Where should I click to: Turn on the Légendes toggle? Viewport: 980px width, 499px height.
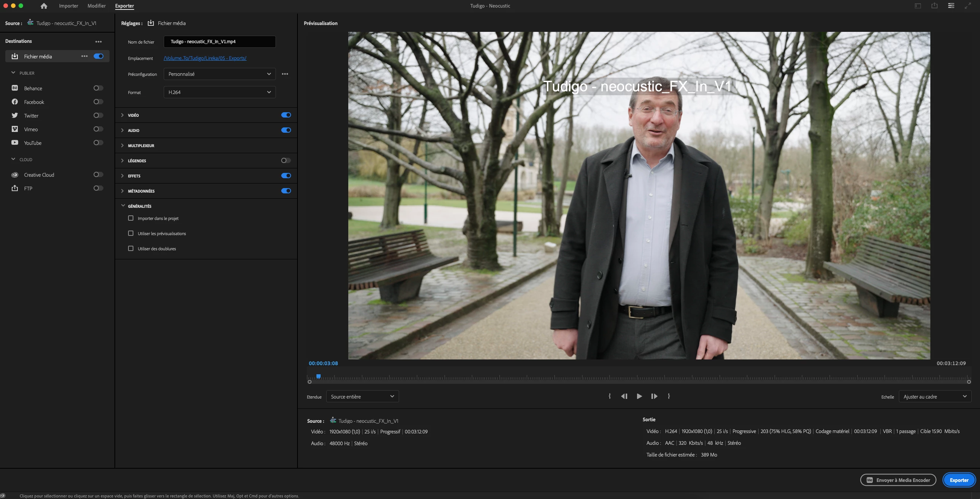[x=286, y=161]
